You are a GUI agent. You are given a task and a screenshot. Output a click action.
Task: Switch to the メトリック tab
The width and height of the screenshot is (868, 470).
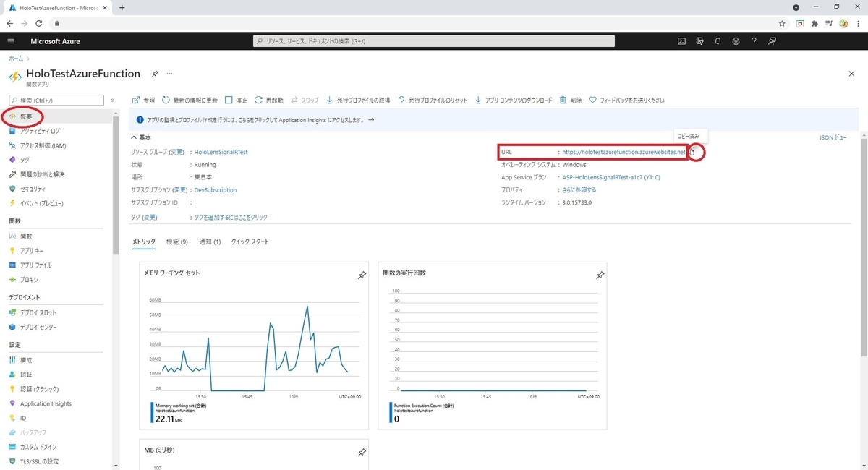(x=143, y=242)
